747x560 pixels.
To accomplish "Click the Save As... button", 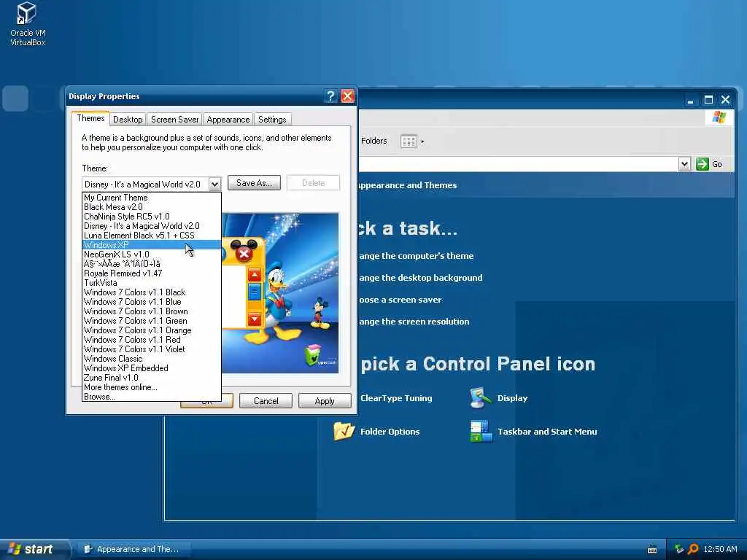I will (x=254, y=183).
